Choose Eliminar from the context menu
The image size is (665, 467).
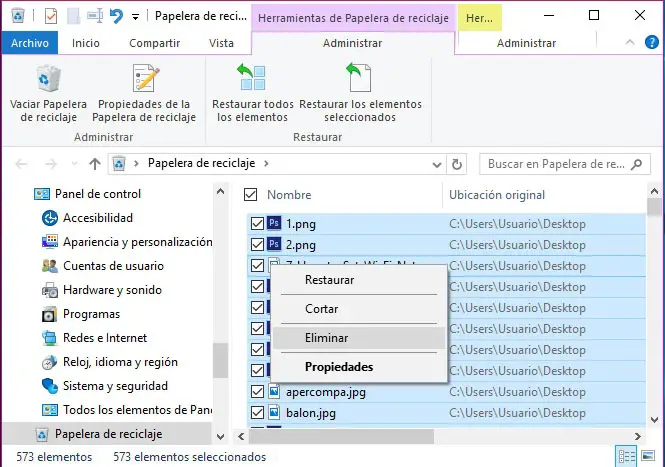326,338
